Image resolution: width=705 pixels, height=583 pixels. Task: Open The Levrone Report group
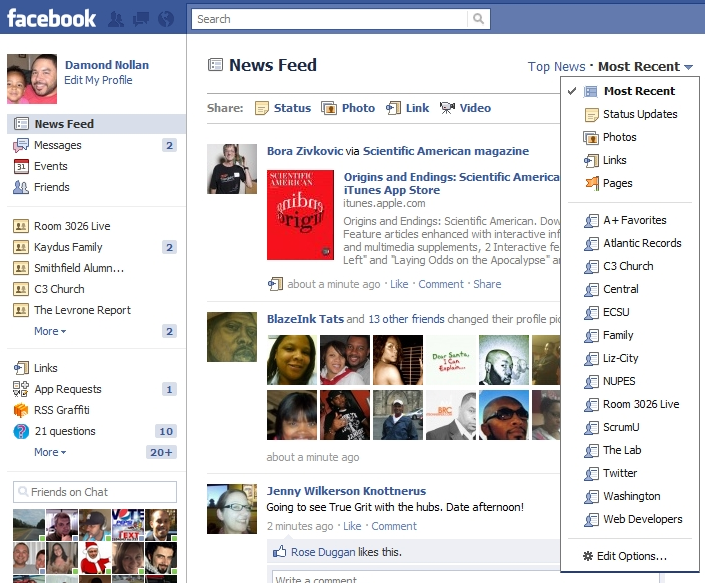tap(82, 310)
